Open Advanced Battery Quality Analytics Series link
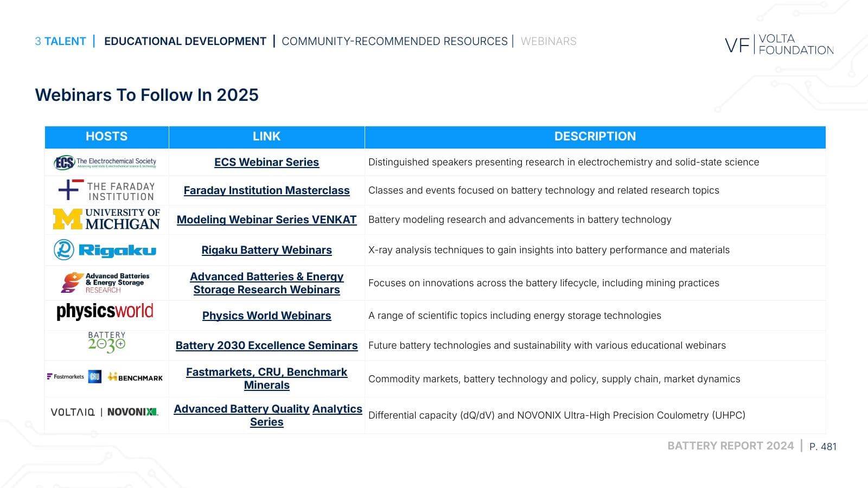Screen dimensions: 868x488 (x=267, y=415)
